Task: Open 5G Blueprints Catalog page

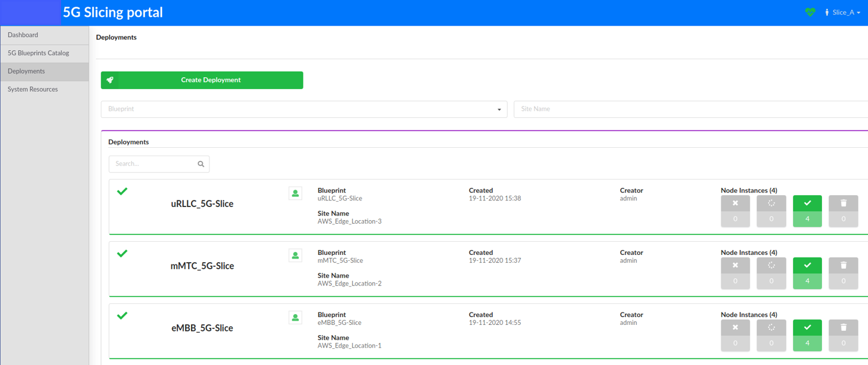Action: (44, 53)
